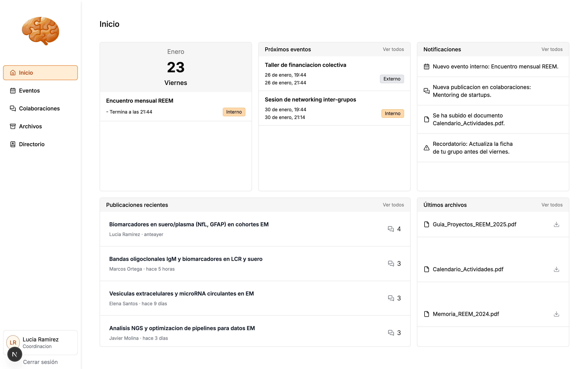Click the LR avatar for Lucia Ramirez
The width and height of the screenshot is (588, 369).
[x=13, y=342]
